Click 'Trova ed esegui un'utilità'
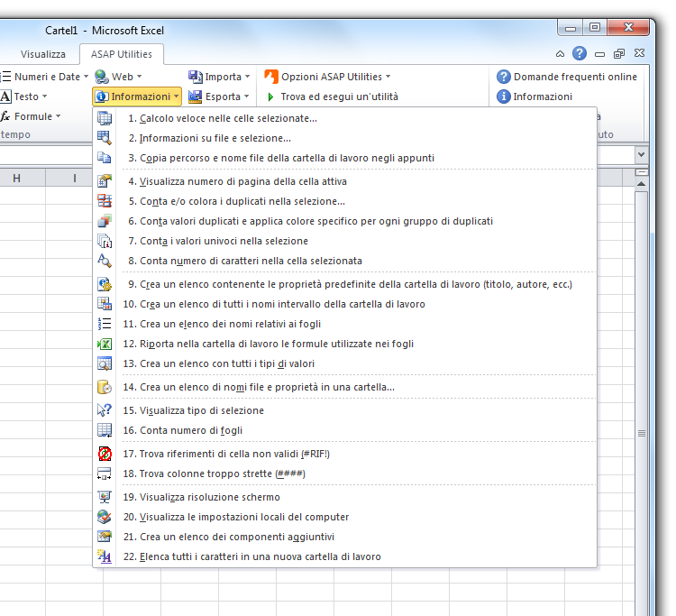This screenshot has height=616, width=676. 332,97
